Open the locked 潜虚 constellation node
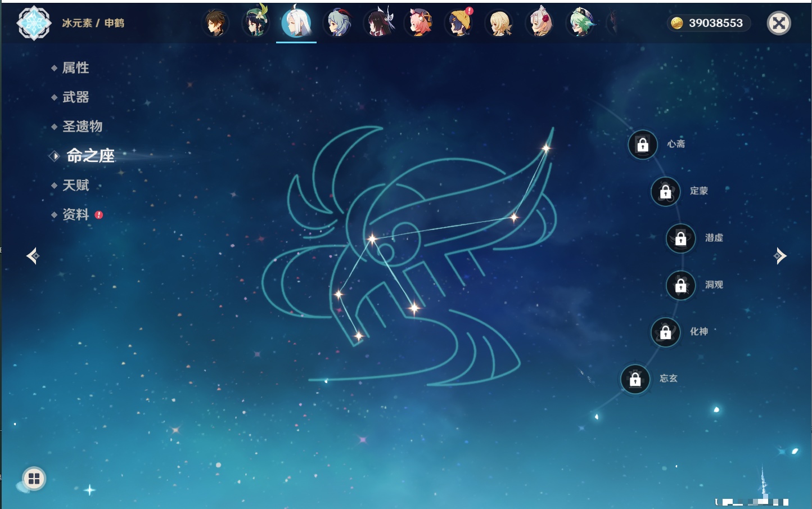Image resolution: width=812 pixels, height=509 pixels. pyautogui.click(x=680, y=238)
